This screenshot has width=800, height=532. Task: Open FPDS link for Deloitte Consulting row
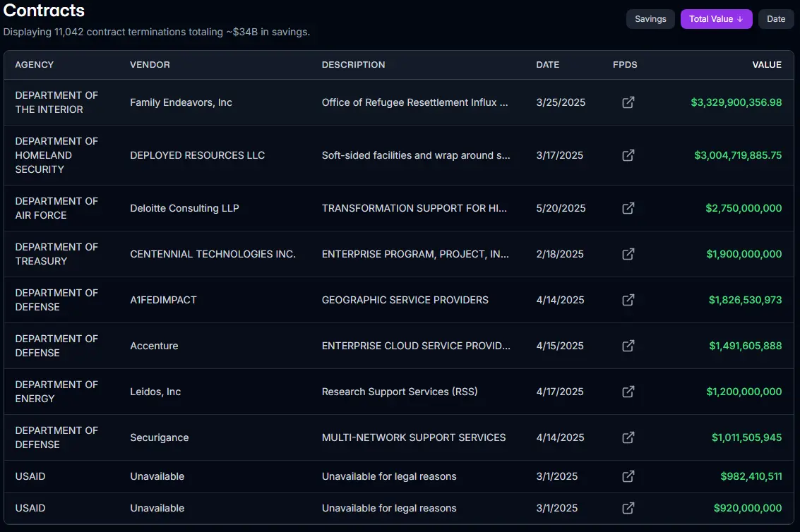(x=628, y=208)
